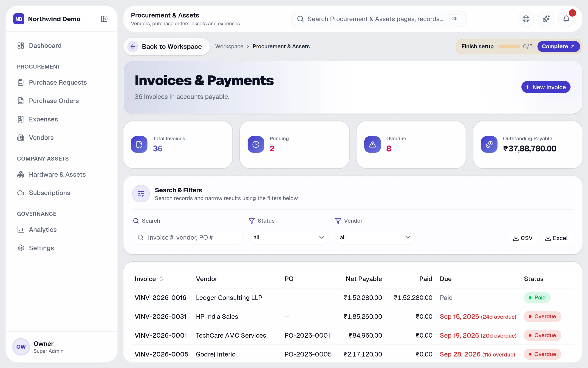Open Dashboard in the sidebar
Image resolution: width=588 pixels, height=368 pixels.
62,46
